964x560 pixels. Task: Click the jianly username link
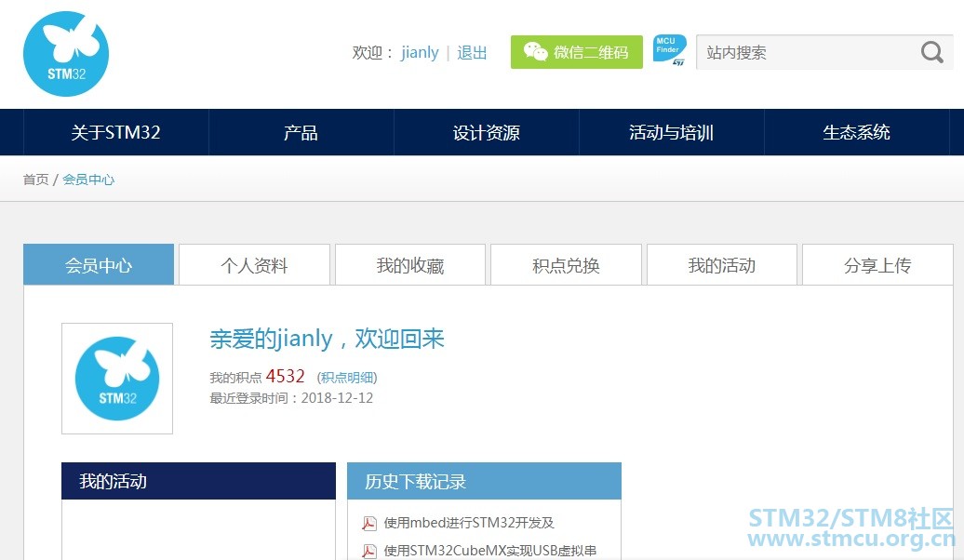coord(420,53)
